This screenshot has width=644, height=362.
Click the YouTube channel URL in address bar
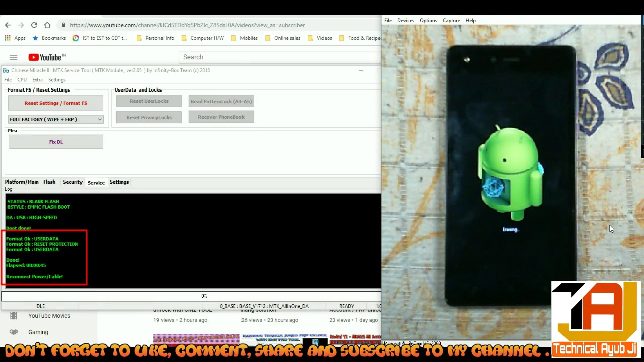188,25
